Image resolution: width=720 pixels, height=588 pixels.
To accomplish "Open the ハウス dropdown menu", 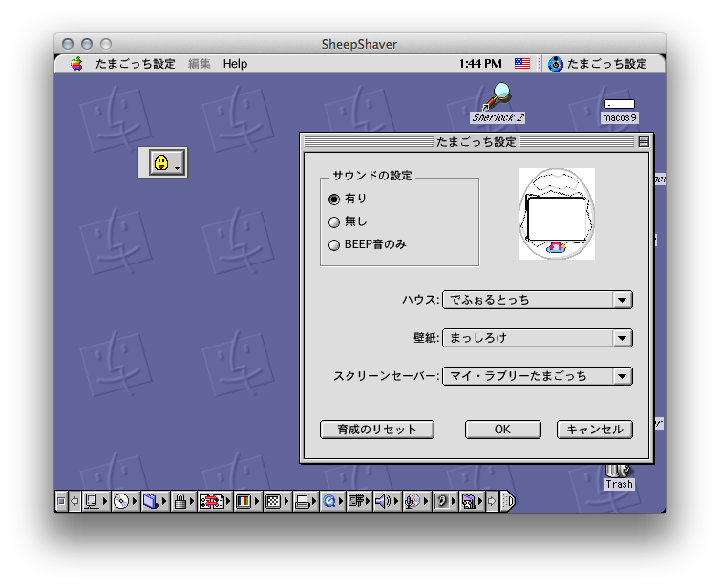I will [537, 300].
